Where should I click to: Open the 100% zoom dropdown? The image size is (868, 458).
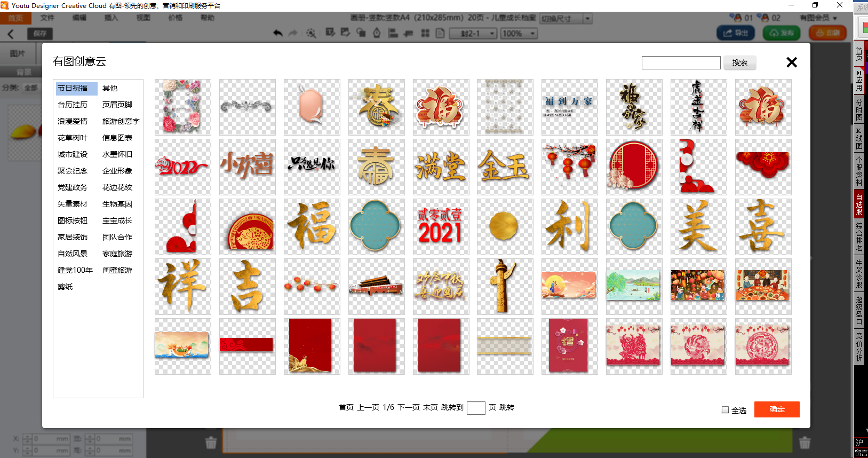tap(532, 34)
